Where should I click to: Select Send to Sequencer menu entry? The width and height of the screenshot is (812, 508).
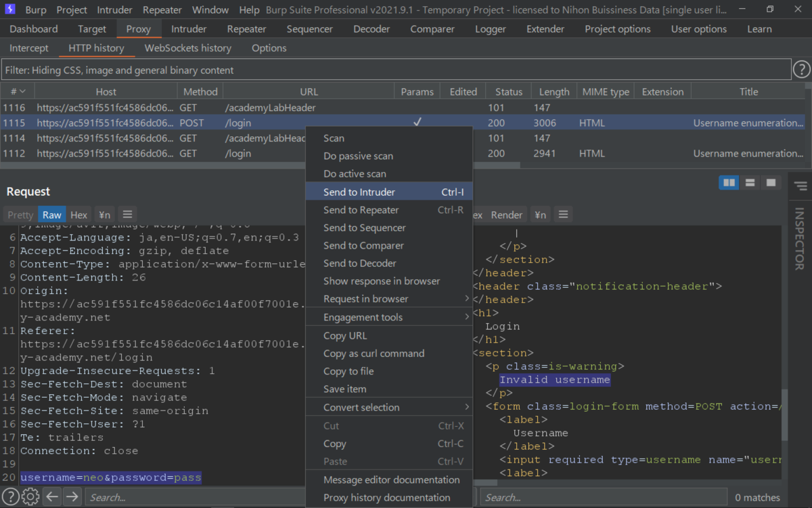[389, 228]
